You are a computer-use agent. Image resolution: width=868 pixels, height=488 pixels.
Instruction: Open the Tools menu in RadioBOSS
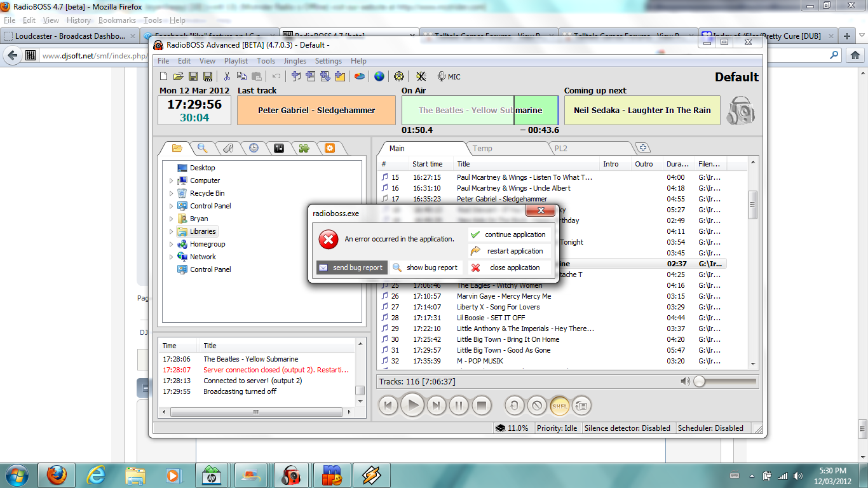(x=266, y=61)
